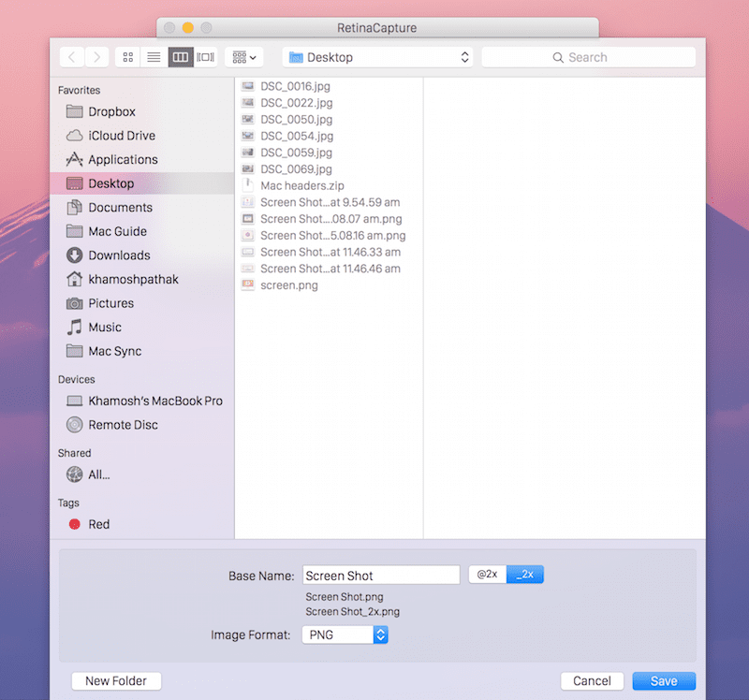The height and width of the screenshot is (700, 749).
Task: Switch to column view
Action: (181, 57)
